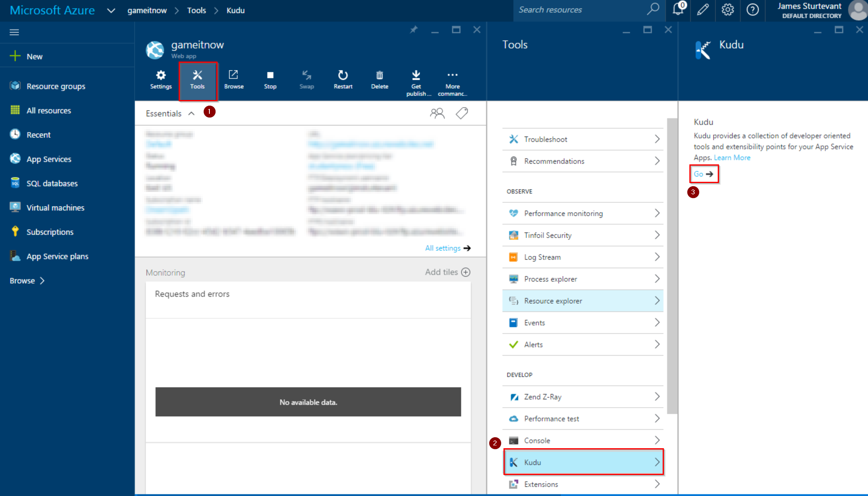
Task: Restart the web app
Action: [x=343, y=80]
